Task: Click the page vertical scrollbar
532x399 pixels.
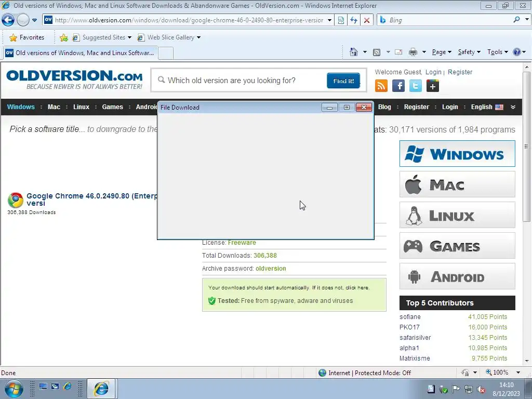Action: click(x=526, y=147)
